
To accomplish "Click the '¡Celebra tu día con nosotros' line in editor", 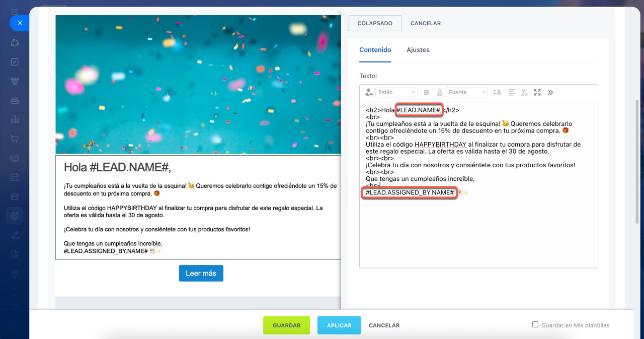I will click(x=470, y=165).
